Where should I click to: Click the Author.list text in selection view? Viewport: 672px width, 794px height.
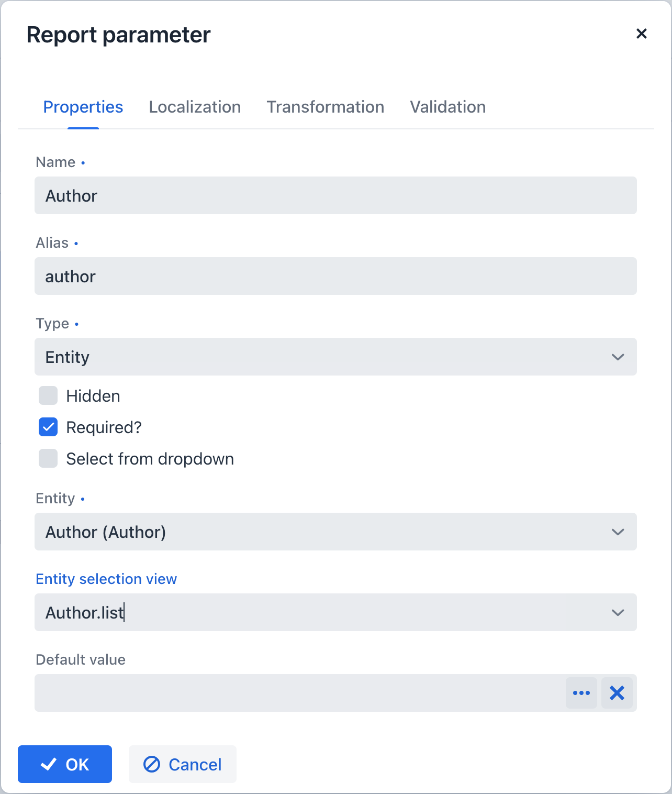(84, 613)
